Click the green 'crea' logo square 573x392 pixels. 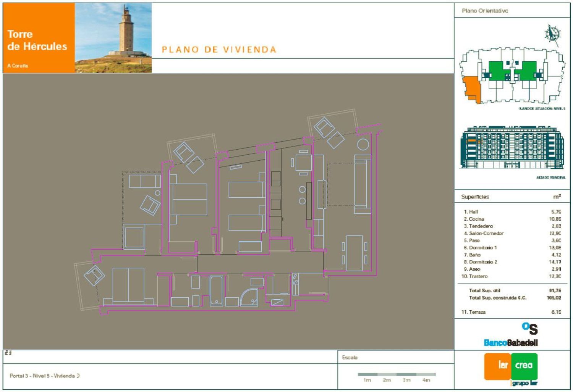point(524,366)
